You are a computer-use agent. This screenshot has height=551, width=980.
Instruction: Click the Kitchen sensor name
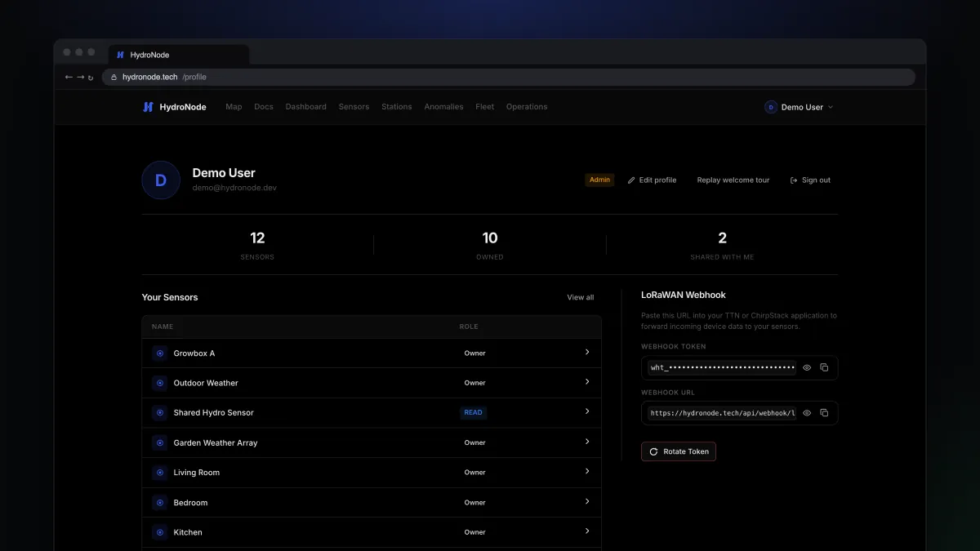(x=188, y=532)
